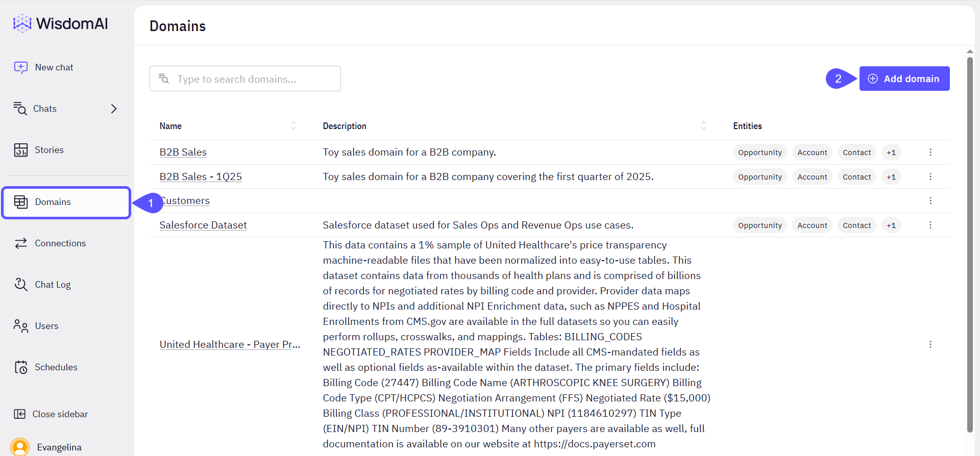Screen dimensions: 980x456
Task: Sort domains by the Name column
Action: pyautogui.click(x=293, y=126)
